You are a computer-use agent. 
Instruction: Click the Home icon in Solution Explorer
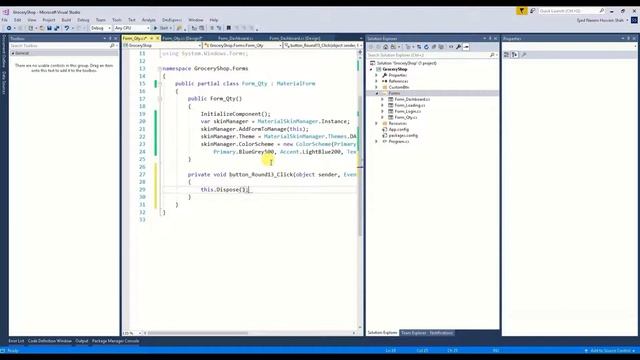385,47
